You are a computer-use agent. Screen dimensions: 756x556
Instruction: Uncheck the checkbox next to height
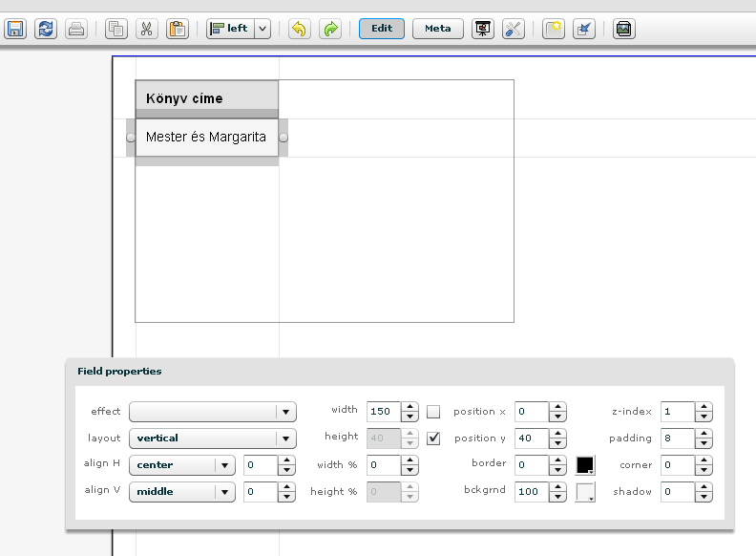[433, 438]
